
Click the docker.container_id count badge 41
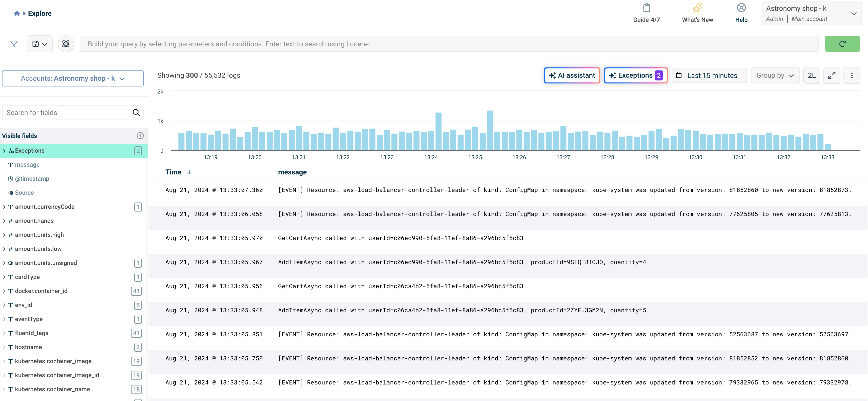point(136,291)
